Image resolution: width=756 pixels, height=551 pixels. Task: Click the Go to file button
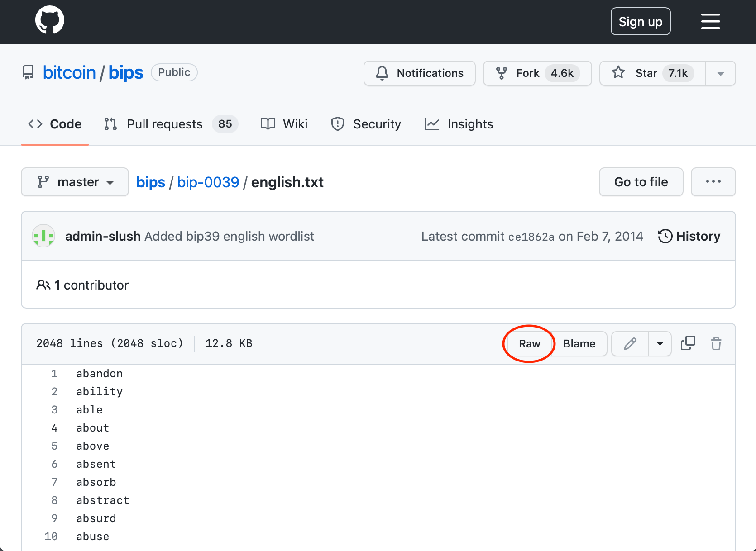coord(641,182)
